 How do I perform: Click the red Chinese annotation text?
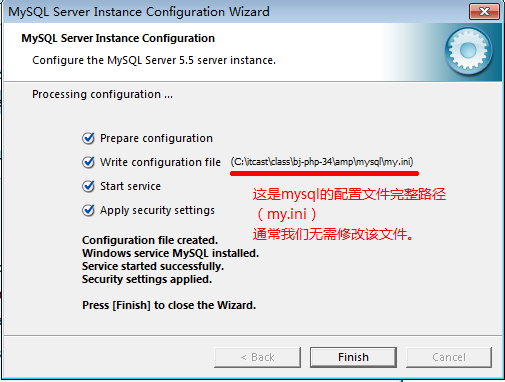tap(349, 214)
